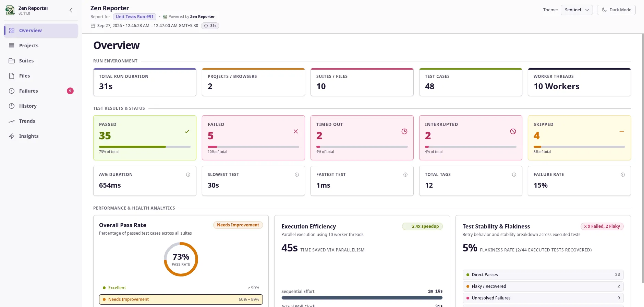The height and width of the screenshot is (307, 644).
Task: Click the Slowest Test info icon
Action: (297, 175)
